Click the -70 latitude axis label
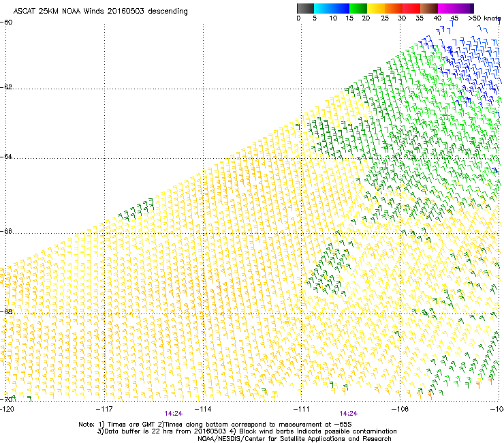 [x=6, y=399]
